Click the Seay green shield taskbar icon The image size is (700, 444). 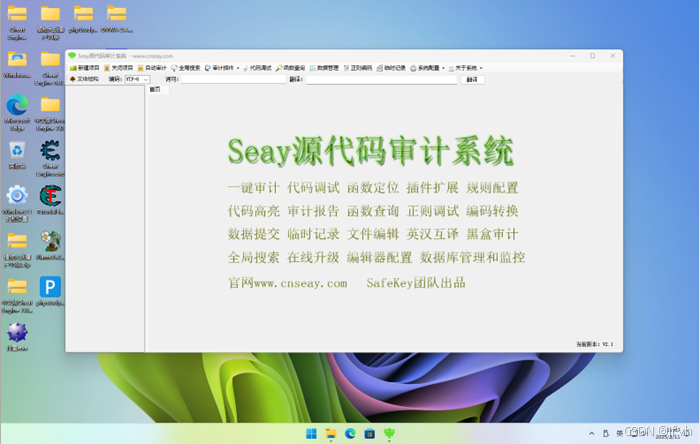click(389, 433)
